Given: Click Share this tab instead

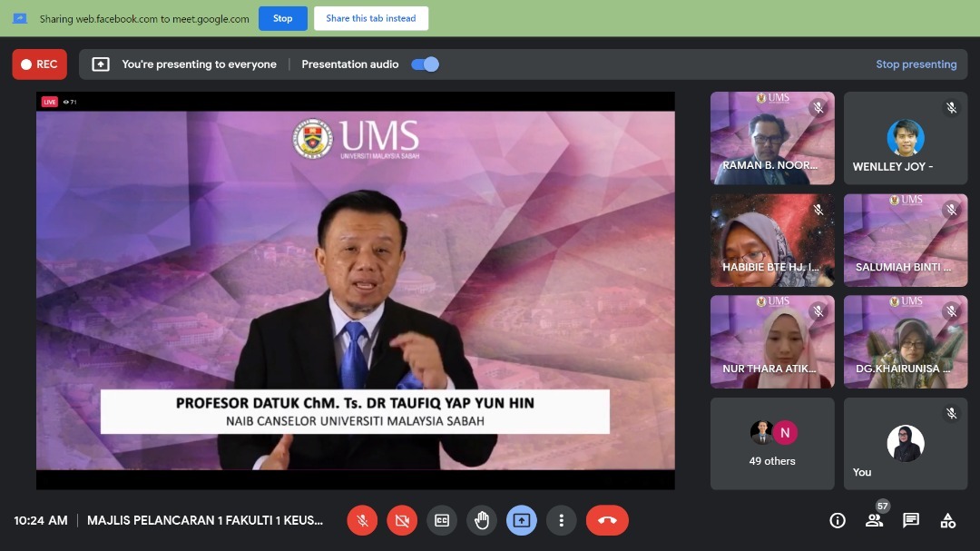Looking at the screenshot, I should click(370, 18).
